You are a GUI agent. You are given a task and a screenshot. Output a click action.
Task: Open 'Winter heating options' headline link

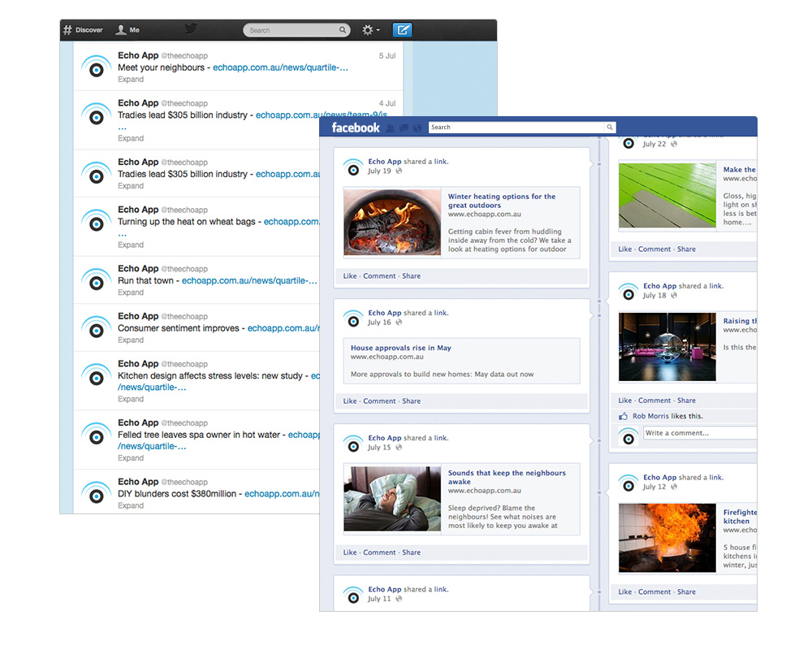tap(501, 201)
